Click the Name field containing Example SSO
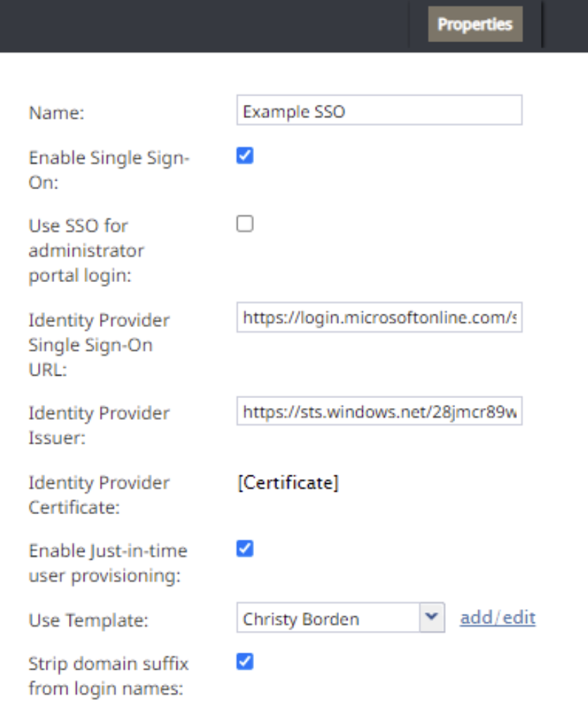Viewport: 588px width, 716px height. click(x=379, y=110)
